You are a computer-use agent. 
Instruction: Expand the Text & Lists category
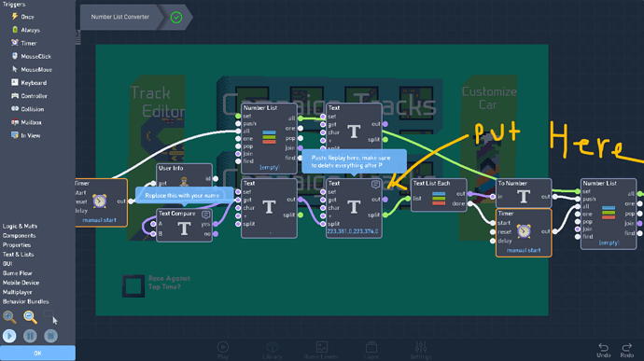[18, 255]
